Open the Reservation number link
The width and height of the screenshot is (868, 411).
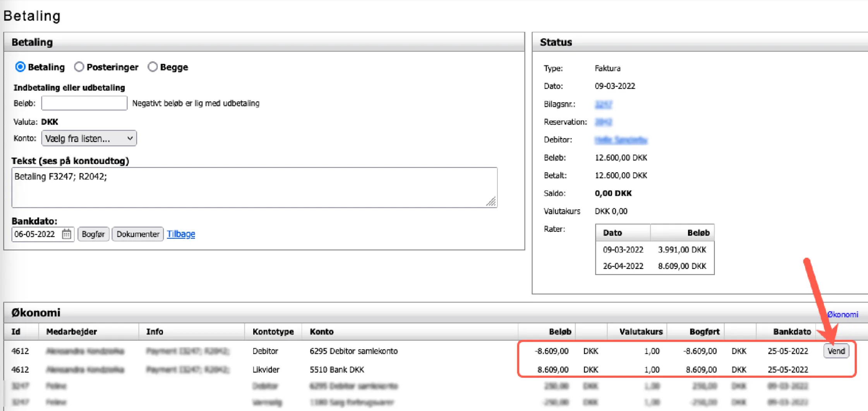603,122
